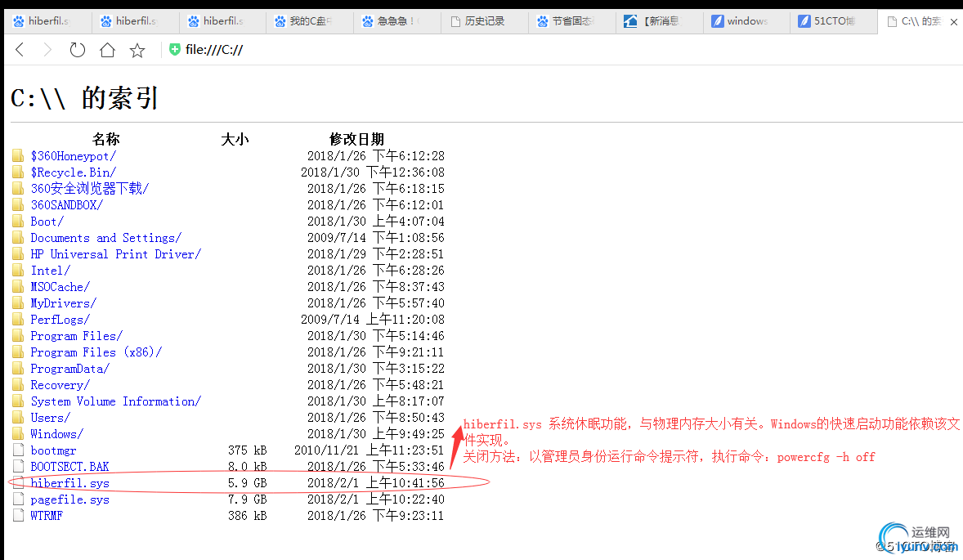Open the Program Files/ folder link
The image size is (963, 560).
(x=77, y=336)
